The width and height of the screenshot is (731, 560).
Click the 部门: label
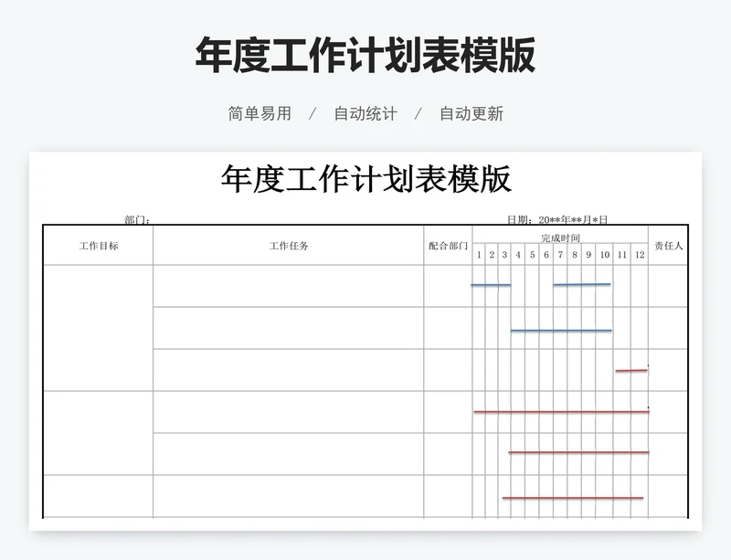coord(137,219)
